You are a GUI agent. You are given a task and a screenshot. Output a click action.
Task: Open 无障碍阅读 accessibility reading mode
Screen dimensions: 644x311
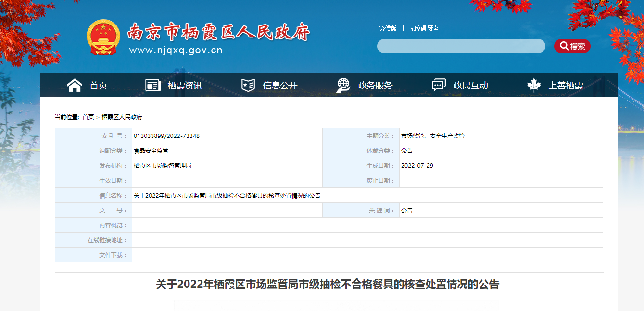pyautogui.click(x=423, y=28)
